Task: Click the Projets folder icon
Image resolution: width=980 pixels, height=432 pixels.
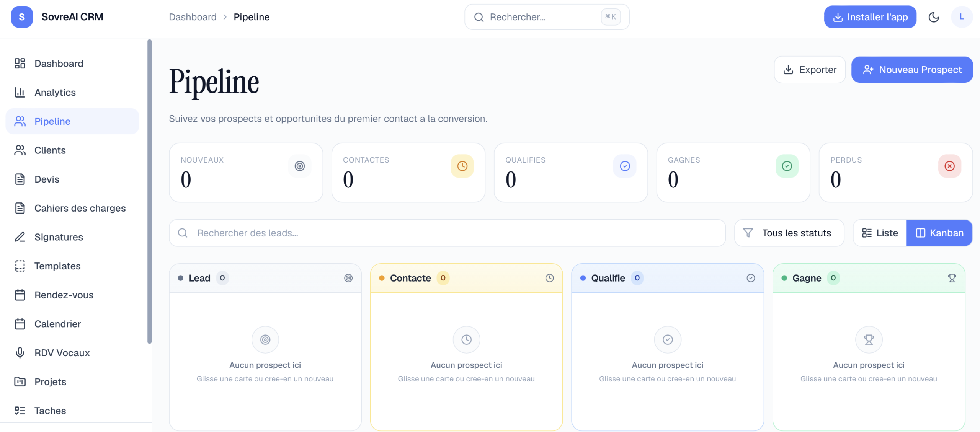Action: point(20,382)
